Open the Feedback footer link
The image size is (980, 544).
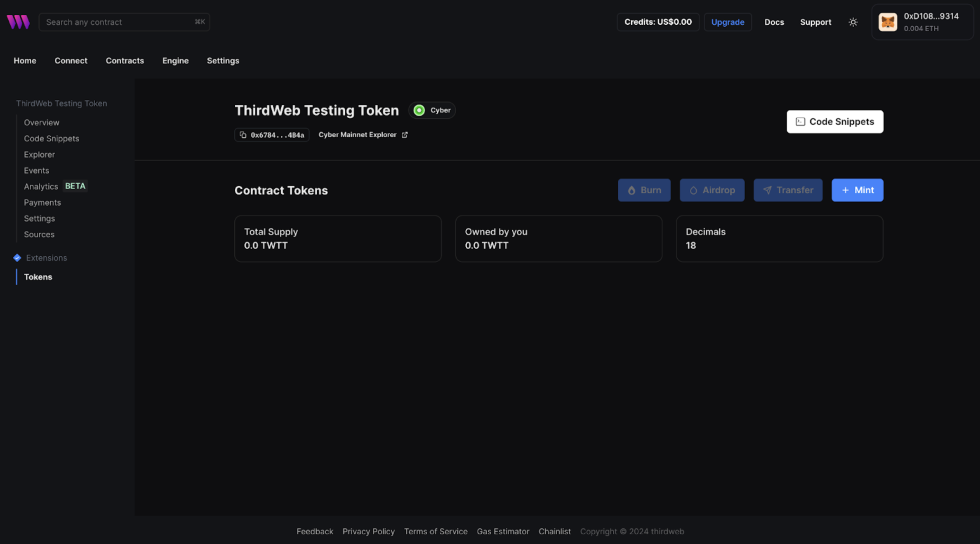pos(315,531)
